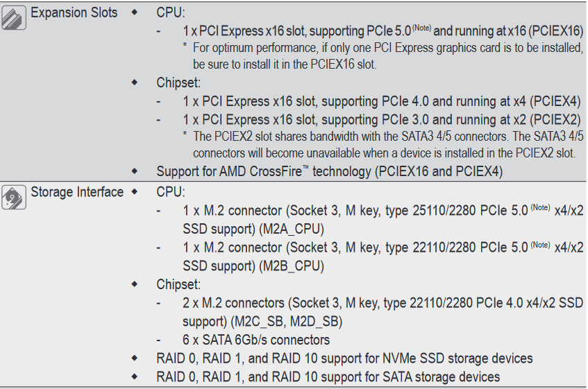Click the AMD CrossFire technology support line
This screenshot has width=588, height=389.
(x=329, y=171)
